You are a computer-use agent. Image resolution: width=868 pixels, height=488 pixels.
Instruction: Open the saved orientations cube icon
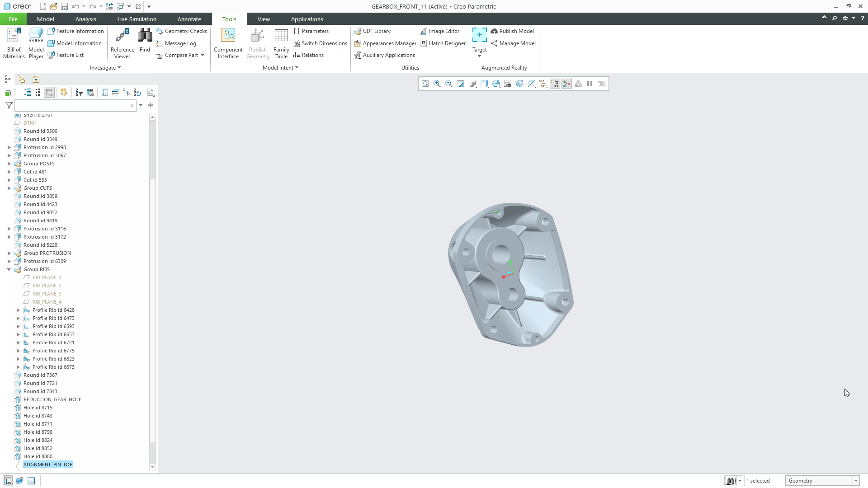pos(496,84)
